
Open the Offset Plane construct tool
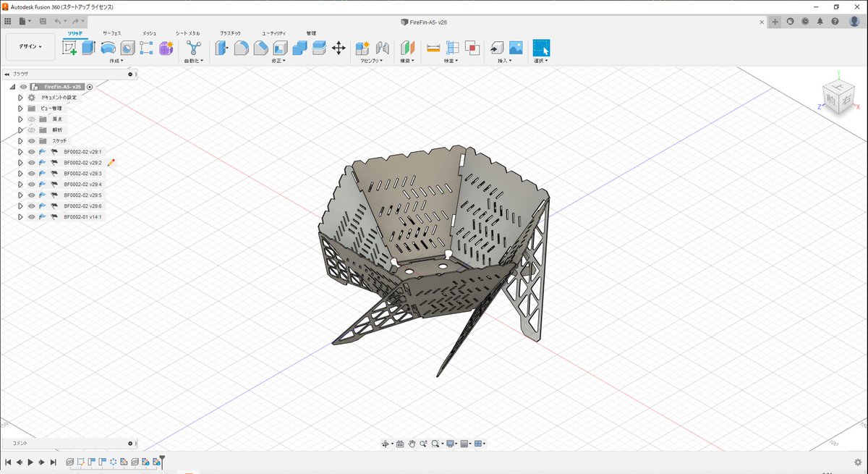point(409,48)
